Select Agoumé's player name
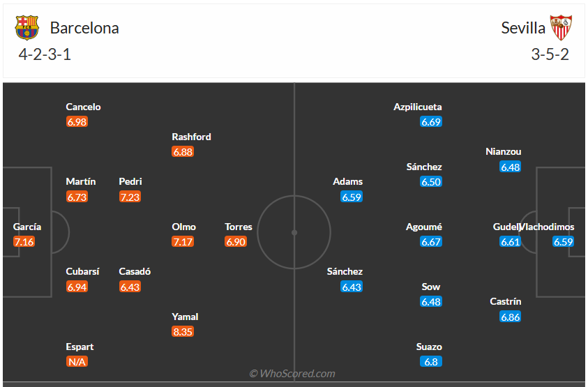The width and height of the screenshot is (588, 387). 424,227
